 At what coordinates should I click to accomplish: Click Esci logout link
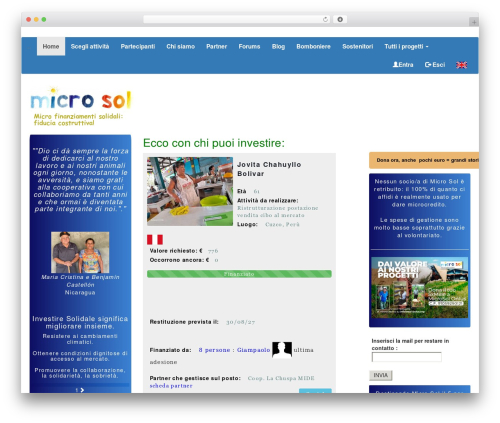click(x=435, y=65)
